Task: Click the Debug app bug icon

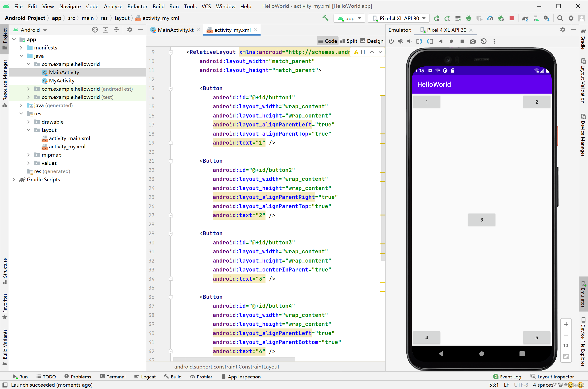Action: 469,18
